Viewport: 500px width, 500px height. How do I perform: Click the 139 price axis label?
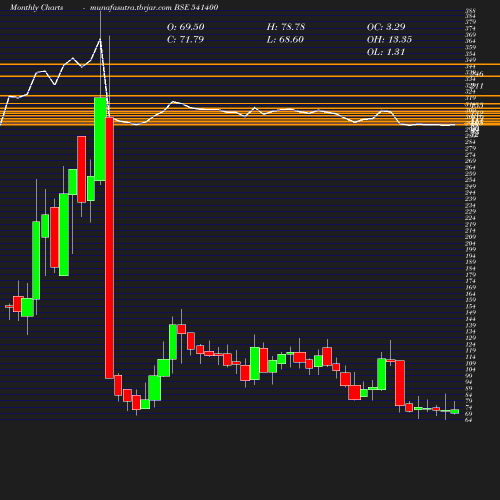(x=470, y=325)
